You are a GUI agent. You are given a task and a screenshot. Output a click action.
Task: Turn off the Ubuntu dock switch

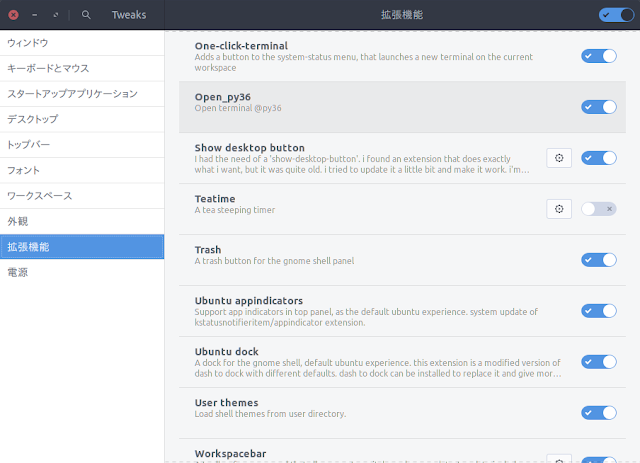coord(599,362)
